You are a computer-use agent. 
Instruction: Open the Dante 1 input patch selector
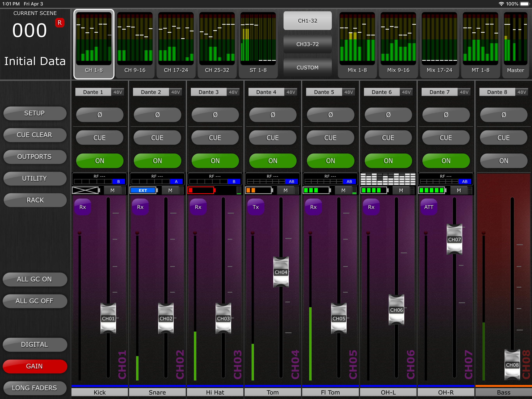tap(93, 92)
